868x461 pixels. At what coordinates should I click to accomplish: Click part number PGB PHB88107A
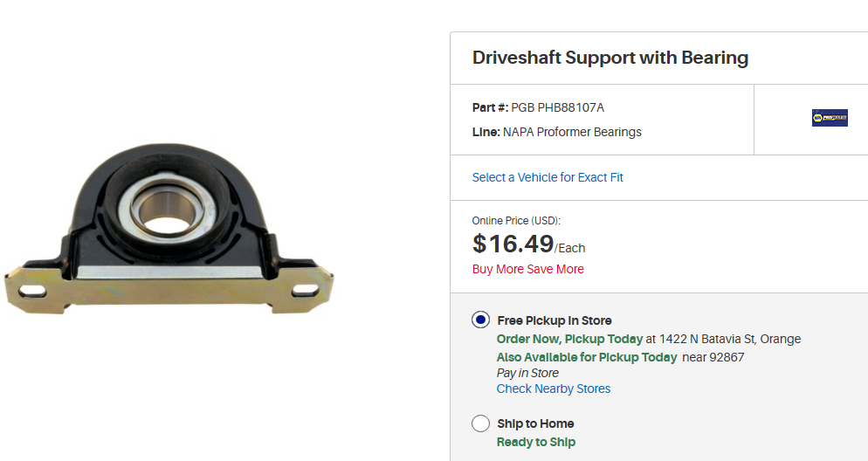pyautogui.click(x=557, y=107)
